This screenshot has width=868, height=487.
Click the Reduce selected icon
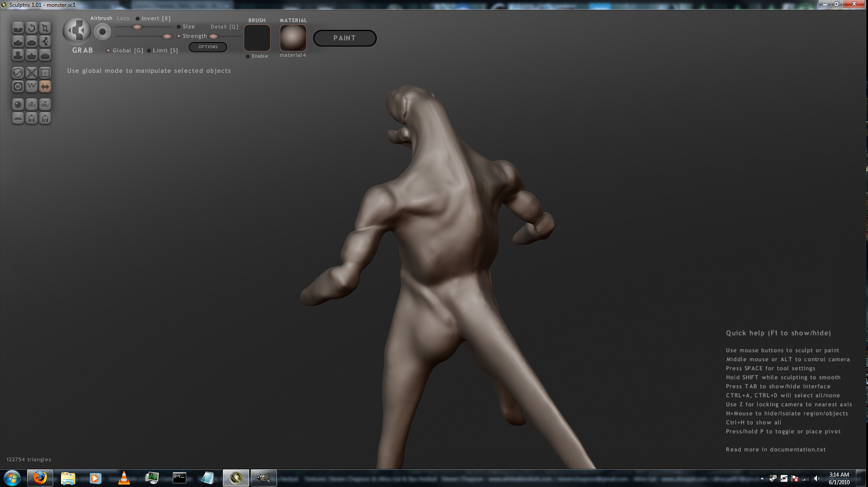[31, 73]
